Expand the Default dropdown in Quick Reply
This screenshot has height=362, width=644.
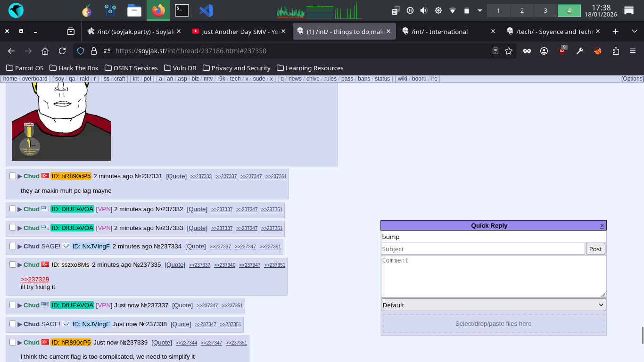point(493,305)
